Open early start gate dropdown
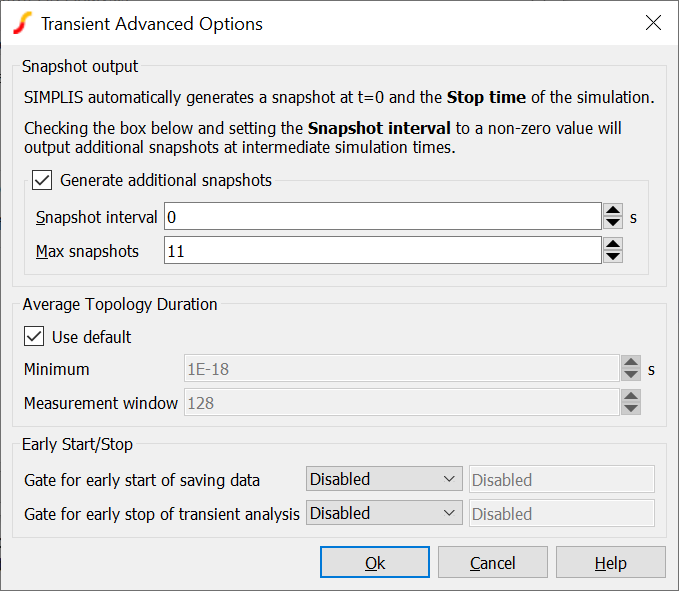679x591 pixels. pyautogui.click(x=384, y=480)
